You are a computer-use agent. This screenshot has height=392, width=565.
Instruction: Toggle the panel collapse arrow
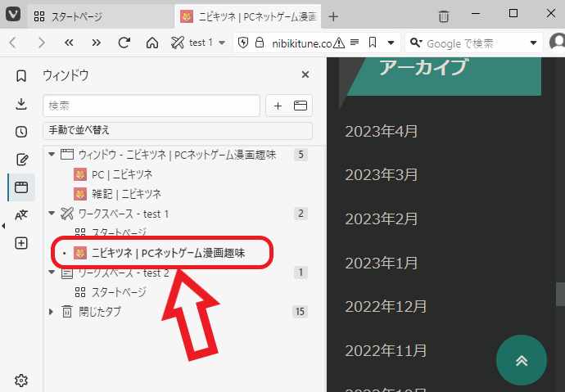pyautogui.click(x=3, y=226)
